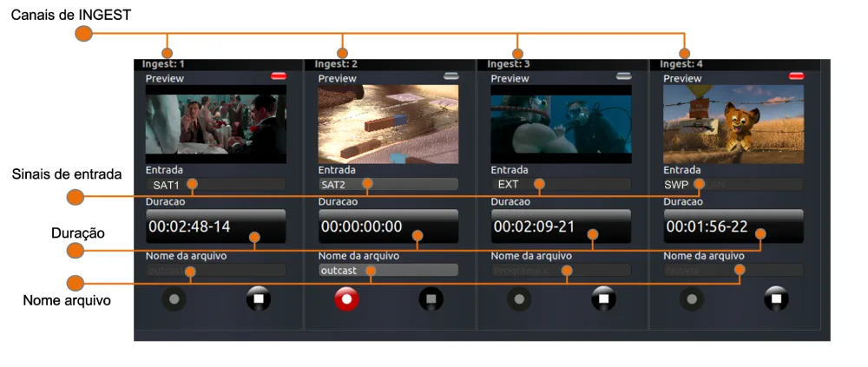
Task: Click the 00:01:56-22 duration display
Action: pos(733,226)
